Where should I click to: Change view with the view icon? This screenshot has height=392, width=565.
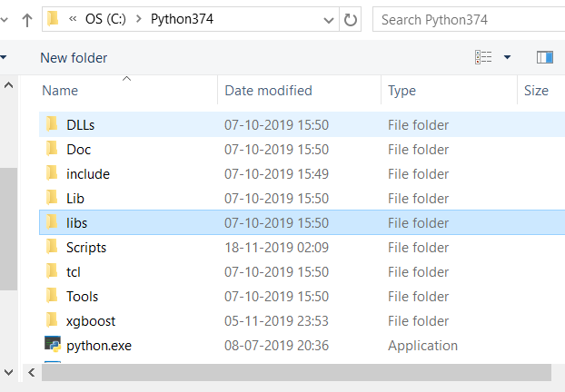483,57
